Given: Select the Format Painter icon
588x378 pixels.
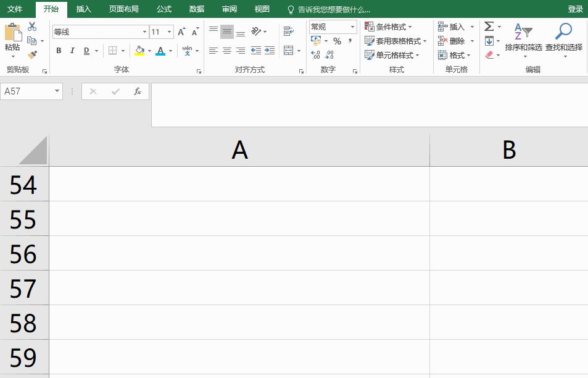Looking at the screenshot, I should [x=33, y=55].
